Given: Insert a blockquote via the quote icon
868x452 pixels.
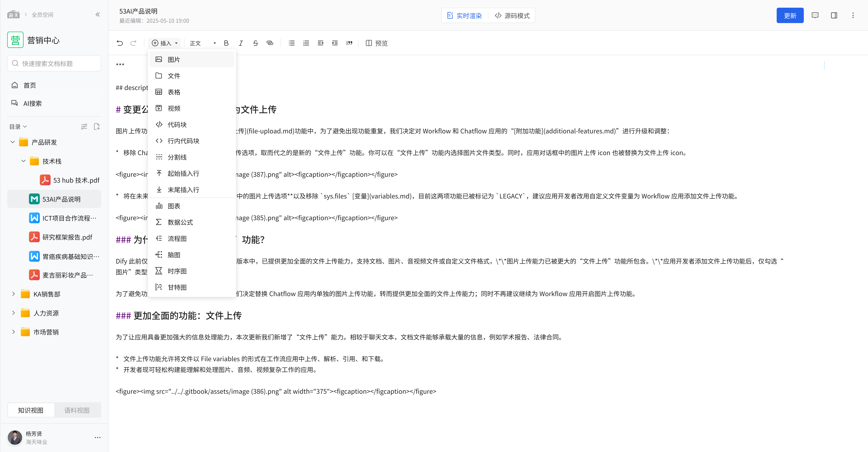Looking at the screenshot, I should coord(349,43).
